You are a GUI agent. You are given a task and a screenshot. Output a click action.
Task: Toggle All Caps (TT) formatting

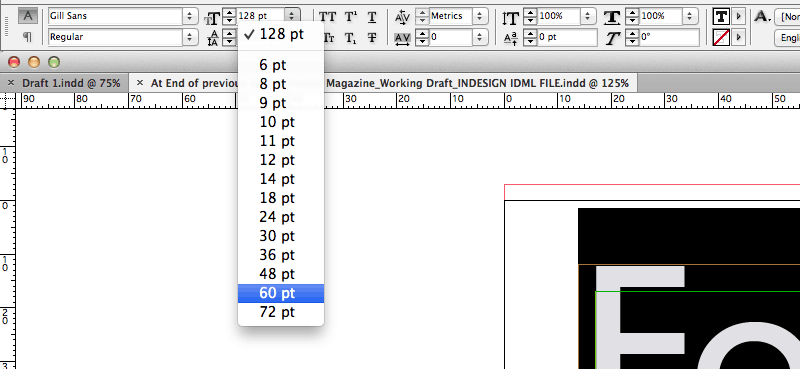(x=328, y=17)
